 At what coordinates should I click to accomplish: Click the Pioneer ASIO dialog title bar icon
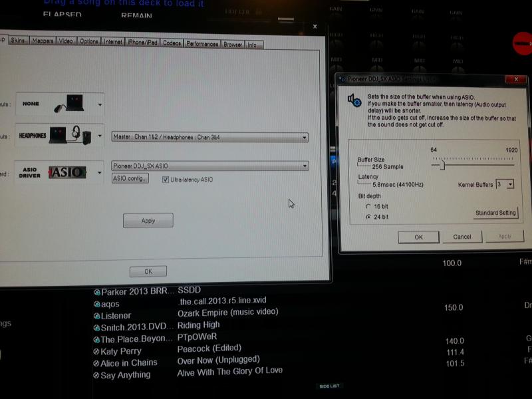pos(342,79)
